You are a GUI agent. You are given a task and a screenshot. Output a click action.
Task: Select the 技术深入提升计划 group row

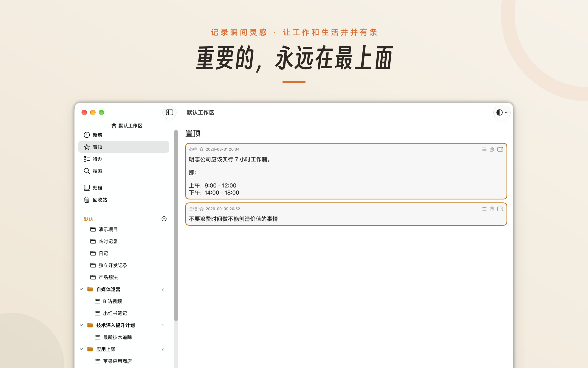[124, 325]
